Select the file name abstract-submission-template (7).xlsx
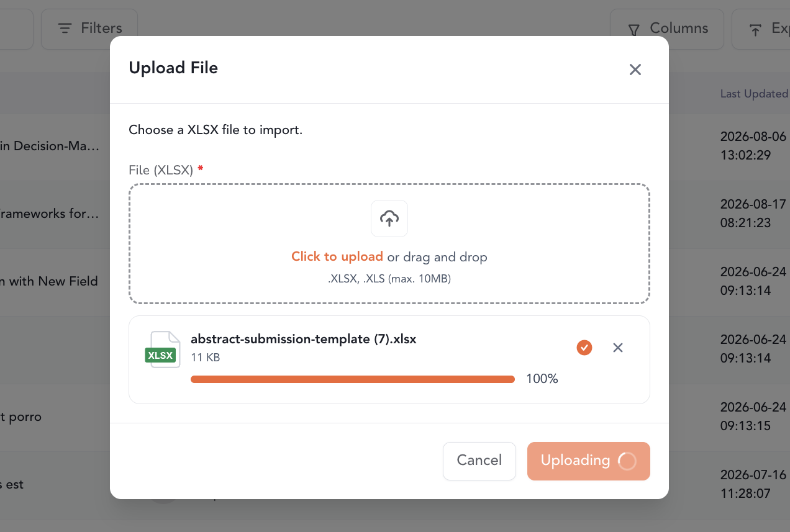Viewport: 790px width, 532px height. pos(303,340)
